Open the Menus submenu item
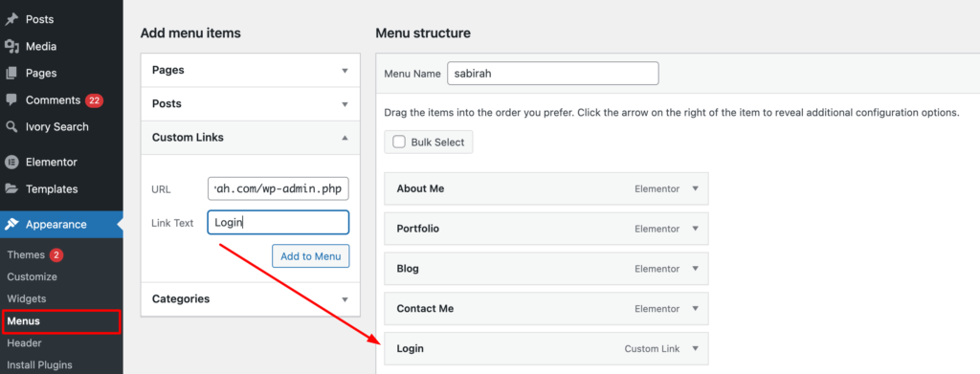Viewport: 980px width, 374px height. coord(24,321)
